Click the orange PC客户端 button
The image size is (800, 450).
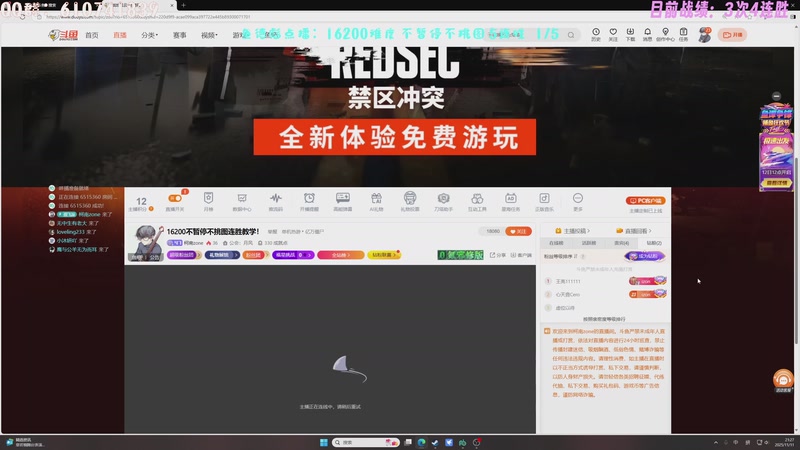coord(645,201)
